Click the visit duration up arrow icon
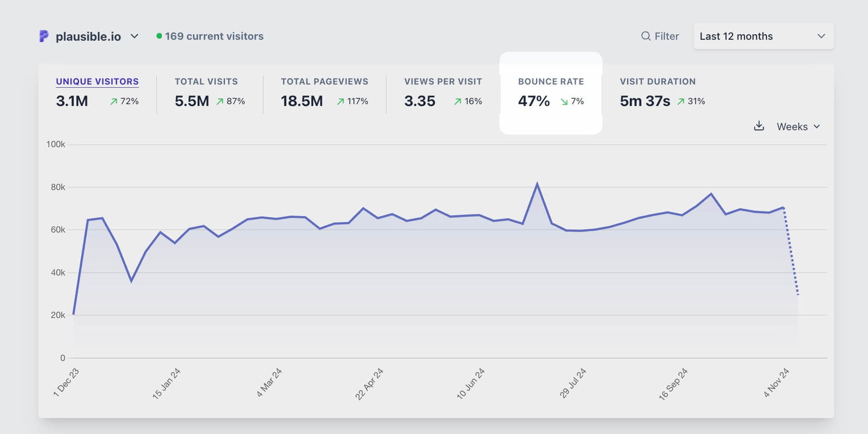The width and height of the screenshot is (868, 434). 681,101
